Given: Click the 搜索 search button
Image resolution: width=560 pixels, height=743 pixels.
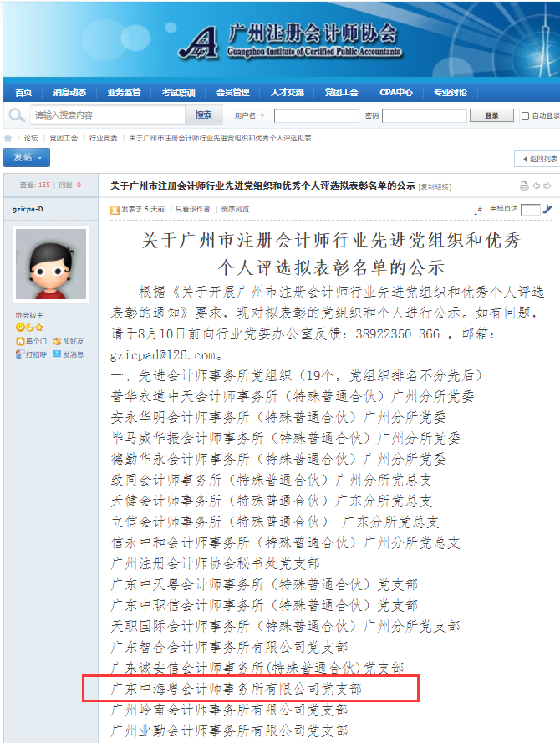Looking at the screenshot, I should point(204,115).
